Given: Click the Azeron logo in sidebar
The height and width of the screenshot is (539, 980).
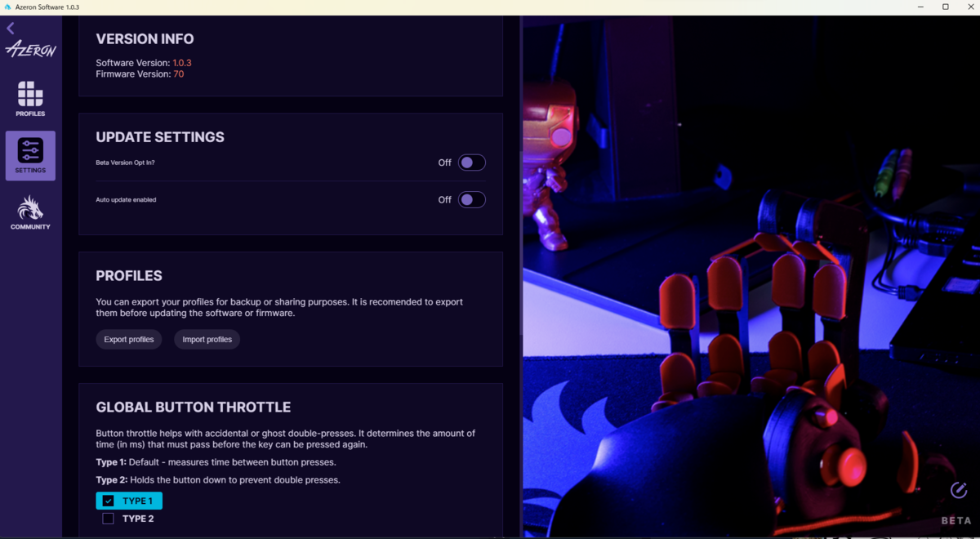Looking at the screenshot, I should tap(31, 50).
